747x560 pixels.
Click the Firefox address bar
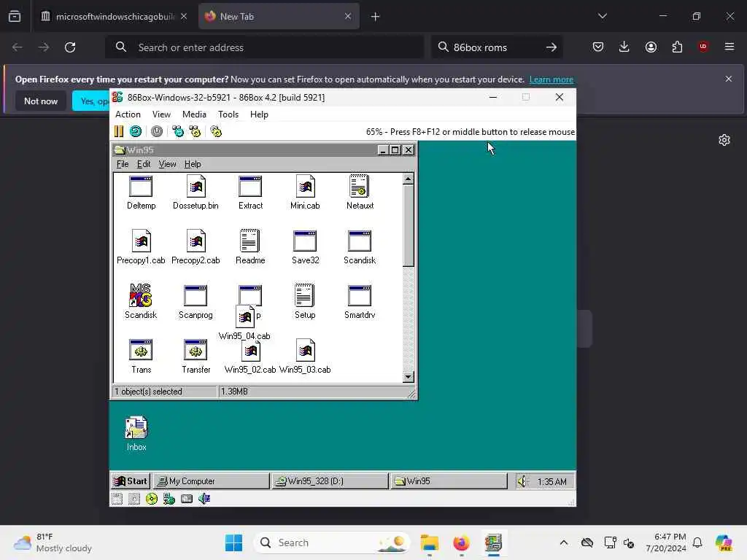264,47
